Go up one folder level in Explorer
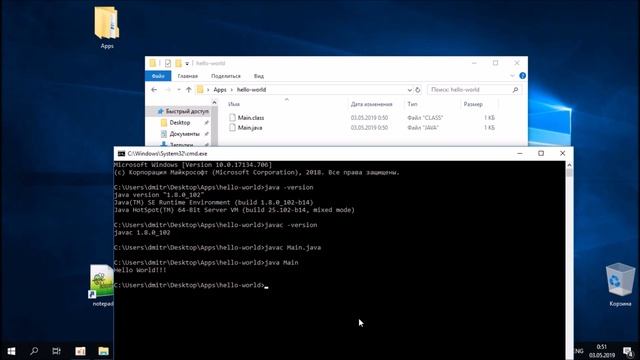640x360 pixels. 188,89
